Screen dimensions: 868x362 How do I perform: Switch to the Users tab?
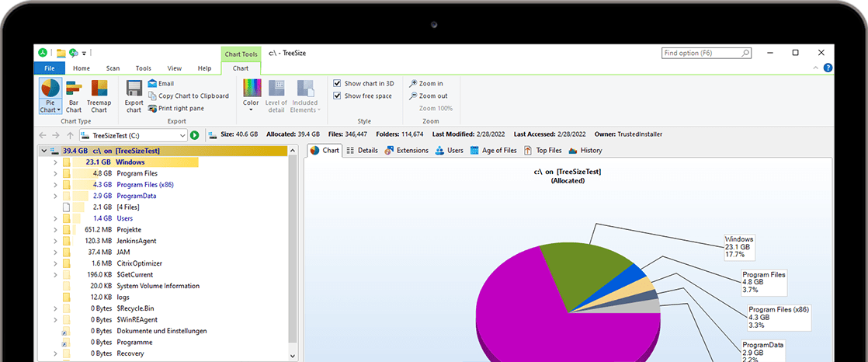(x=449, y=150)
